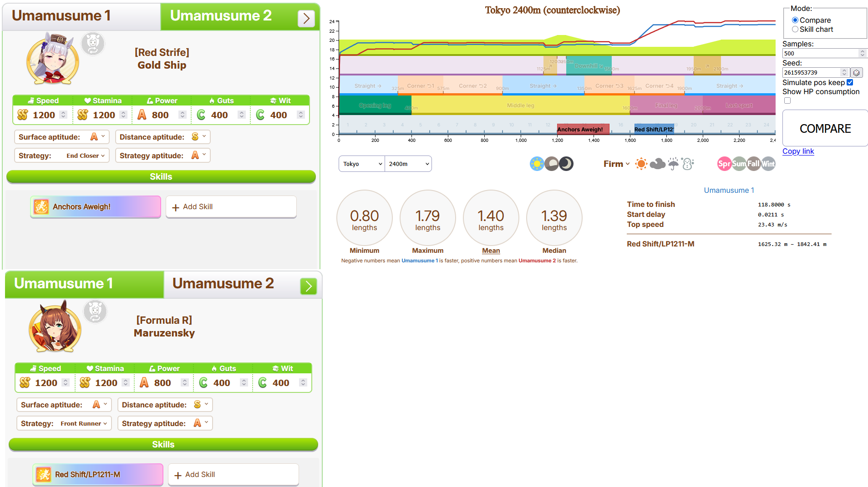Click Maruzensky's Wit stat stepper arrows
This screenshot has height=487, width=868.
[x=303, y=383]
